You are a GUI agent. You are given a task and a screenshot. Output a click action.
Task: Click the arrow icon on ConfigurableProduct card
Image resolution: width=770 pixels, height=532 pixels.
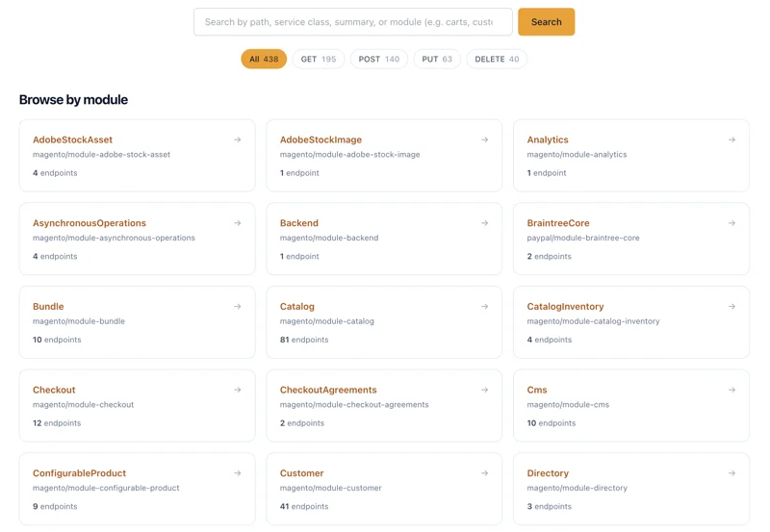coord(237,473)
